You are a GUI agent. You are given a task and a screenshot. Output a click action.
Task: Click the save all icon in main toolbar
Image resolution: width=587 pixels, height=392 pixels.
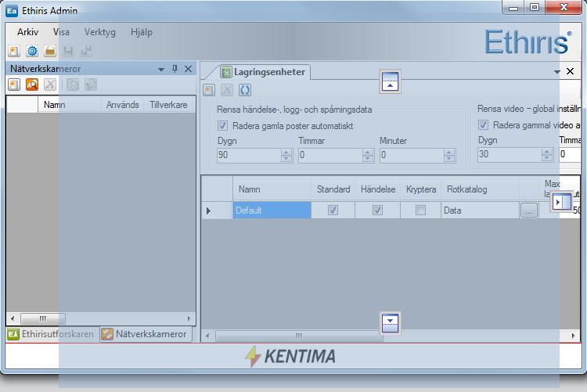pyautogui.click(x=86, y=51)
